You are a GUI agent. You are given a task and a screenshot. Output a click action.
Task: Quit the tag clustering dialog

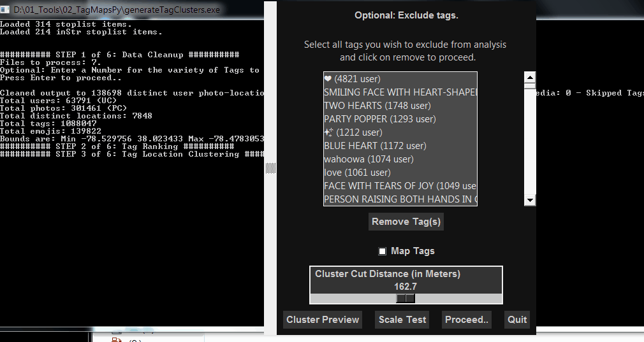click(x=517, y=320)
